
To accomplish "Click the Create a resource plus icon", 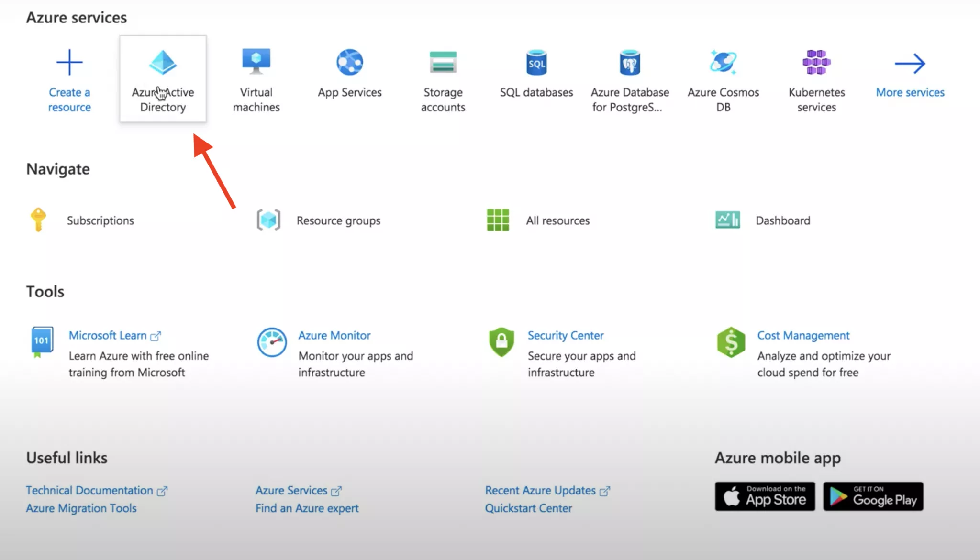I will coord(69,62).
